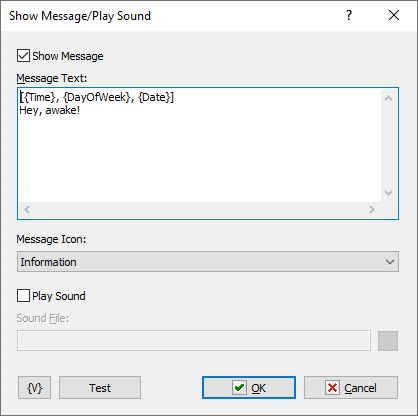Click the Cancel button

351,388
